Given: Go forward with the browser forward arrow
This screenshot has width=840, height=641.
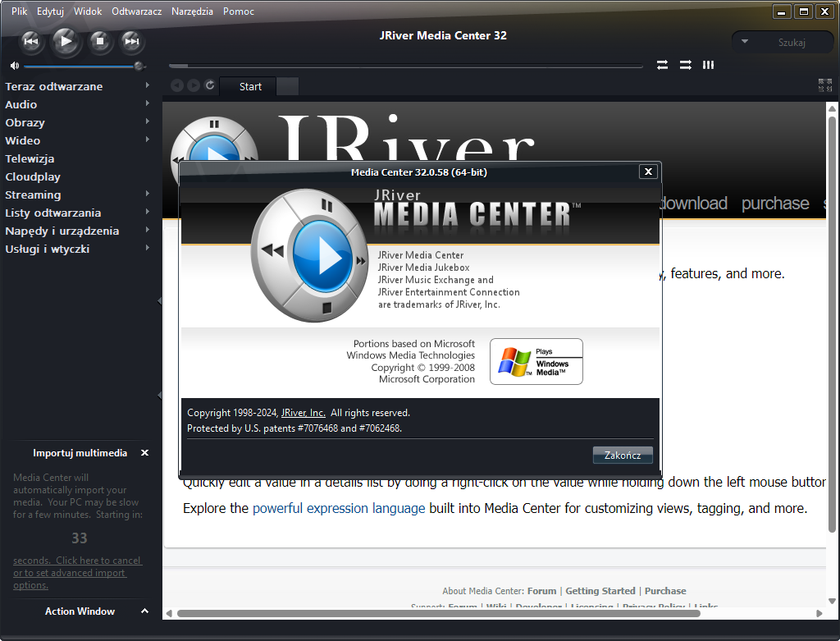Looking at the screenshot, I should click(194, 85).
